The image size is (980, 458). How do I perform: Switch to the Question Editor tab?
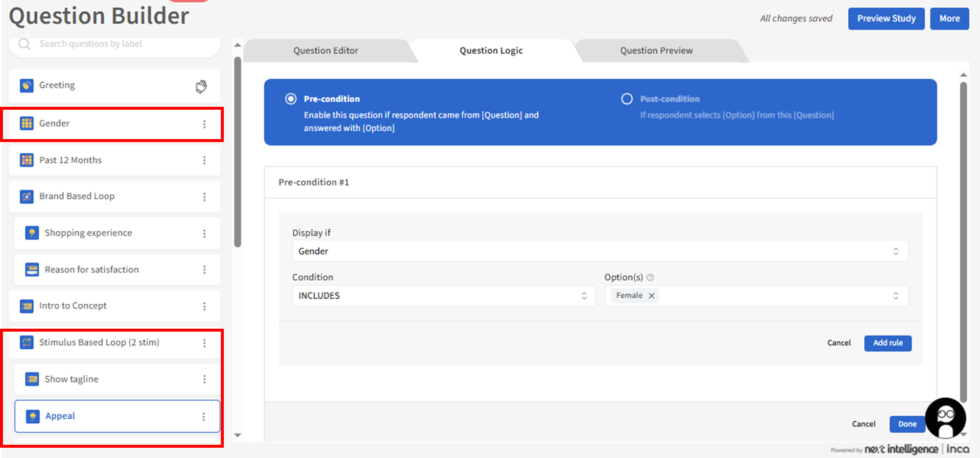click(326, 50)
